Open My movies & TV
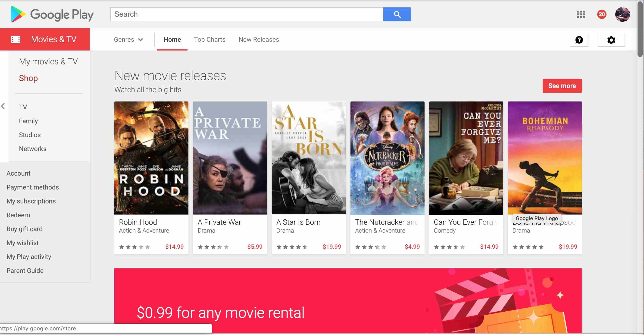The width and height of the screenshot is (644, 335). (x=48, y=61)
